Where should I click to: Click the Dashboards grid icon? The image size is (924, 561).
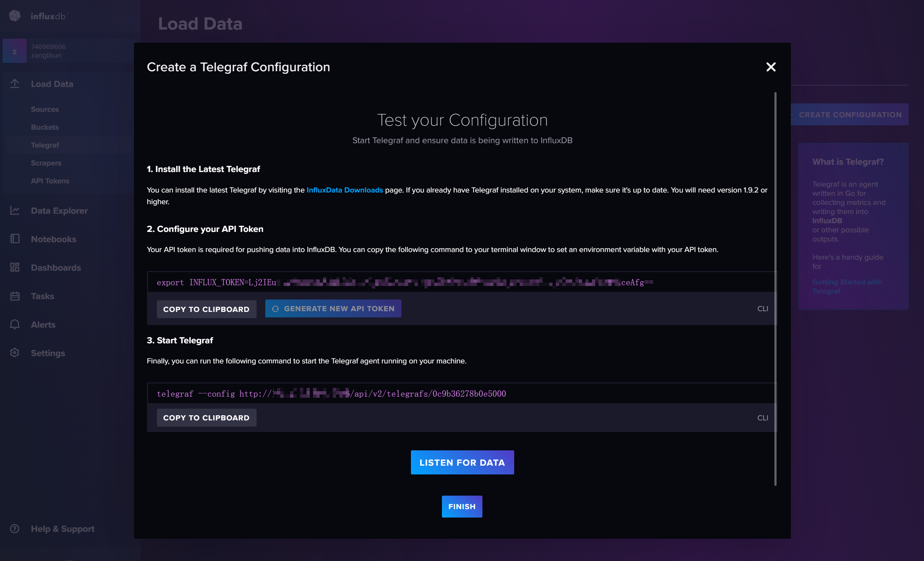tap(15, 268)
